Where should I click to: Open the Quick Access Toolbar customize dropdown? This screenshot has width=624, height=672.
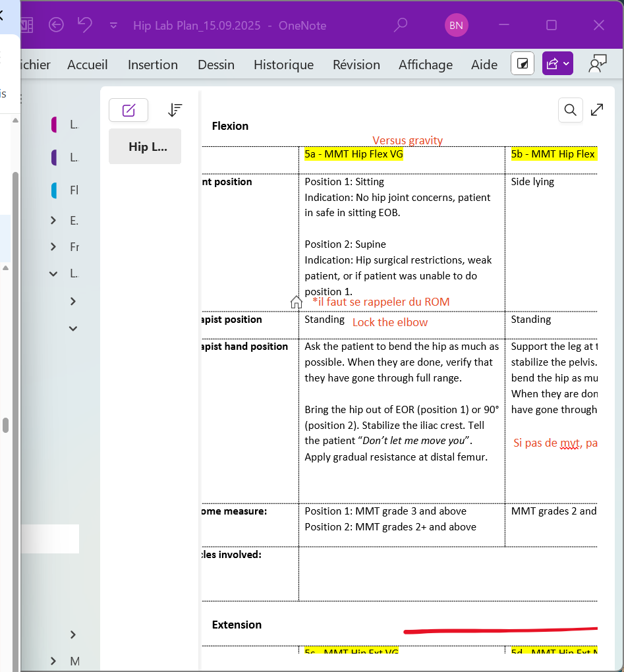click(x=113, y=26)
